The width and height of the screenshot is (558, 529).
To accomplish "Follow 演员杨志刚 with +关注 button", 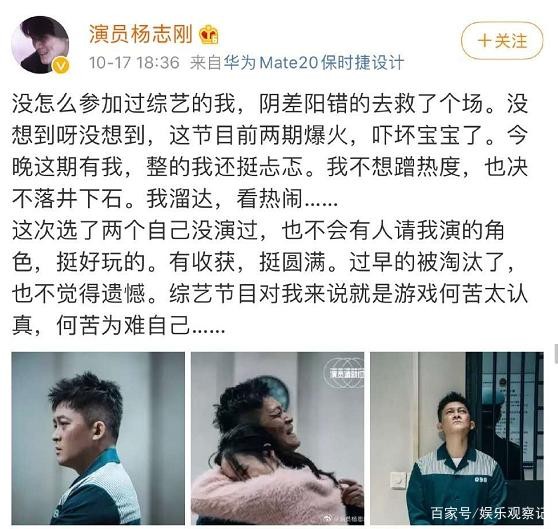I will (502, 41).
